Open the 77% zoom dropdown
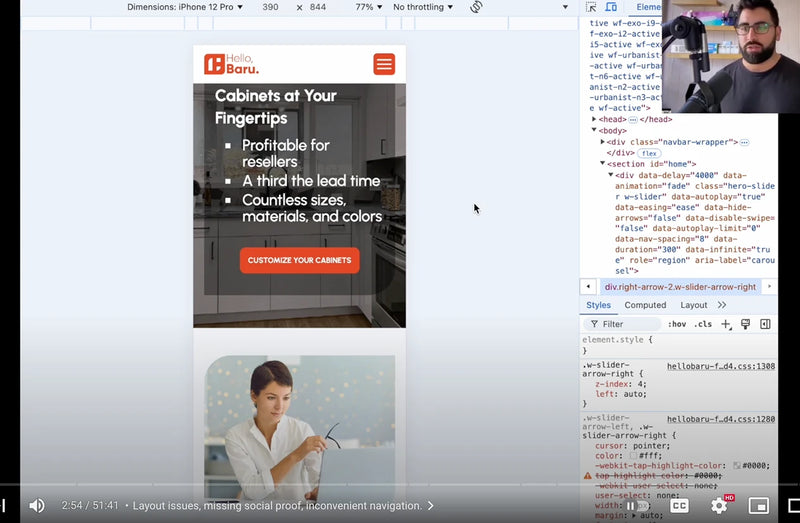 (369, 7)
